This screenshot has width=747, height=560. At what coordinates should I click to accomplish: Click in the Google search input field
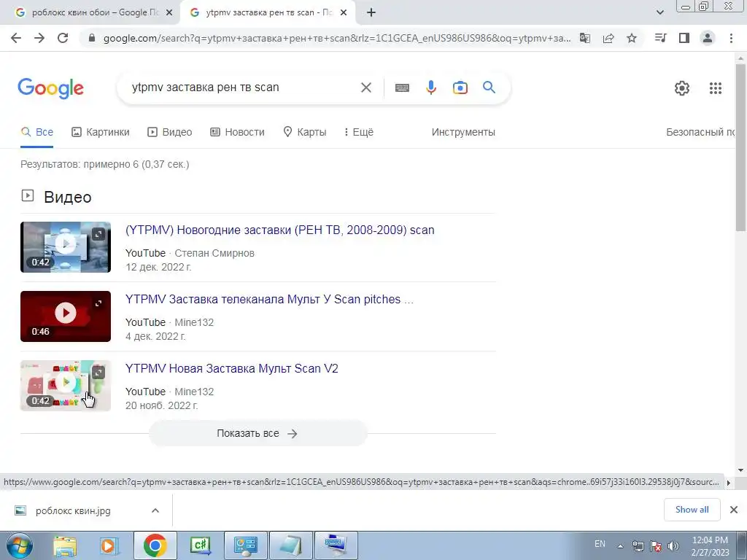243,87
